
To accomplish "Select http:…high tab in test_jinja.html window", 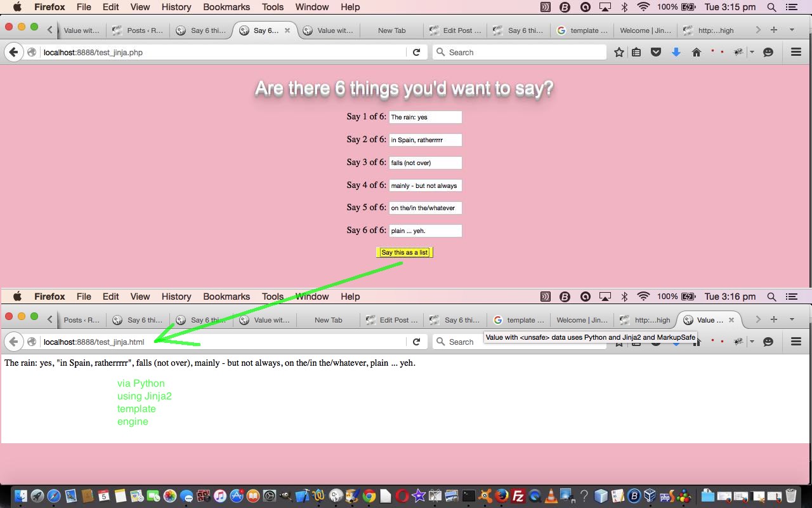I will [x=645, y=320].
